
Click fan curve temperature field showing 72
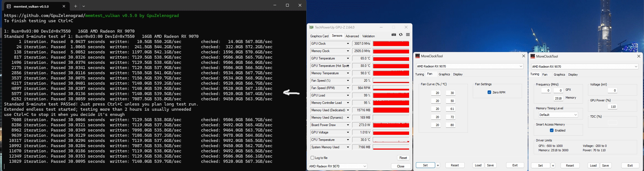tap(451, 117)
